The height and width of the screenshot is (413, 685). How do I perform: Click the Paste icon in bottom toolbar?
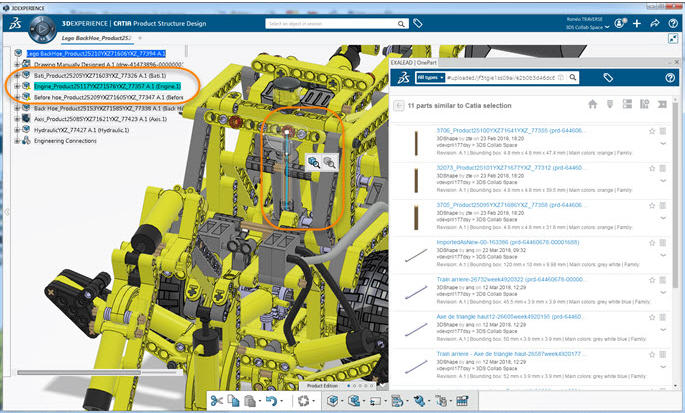tap(250, 400)
